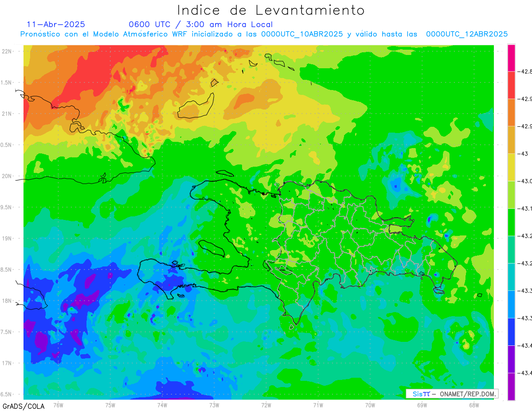Click the '22N' latitude label
532x411 pixels.
click(x=7, y=51)
